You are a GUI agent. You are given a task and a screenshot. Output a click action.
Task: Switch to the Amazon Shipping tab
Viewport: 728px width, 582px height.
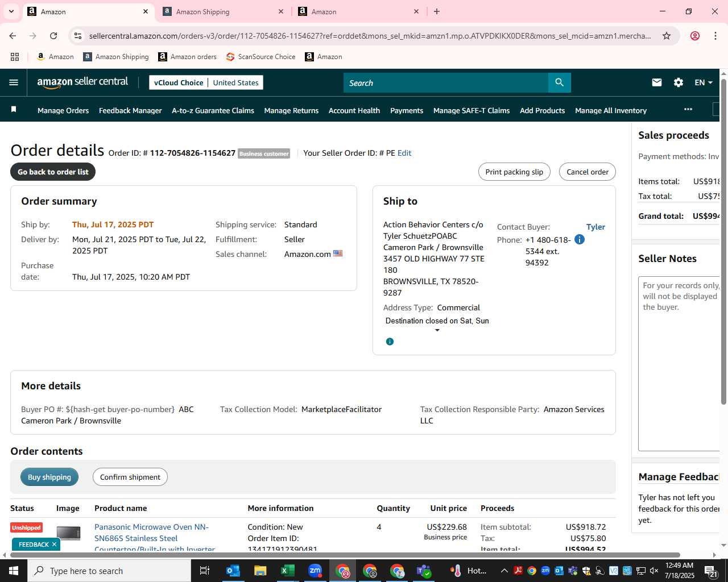click(x=222, y=11)
